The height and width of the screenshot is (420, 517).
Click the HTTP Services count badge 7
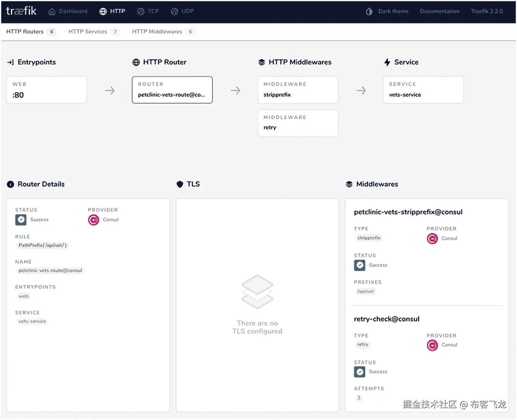coord(115,32)
